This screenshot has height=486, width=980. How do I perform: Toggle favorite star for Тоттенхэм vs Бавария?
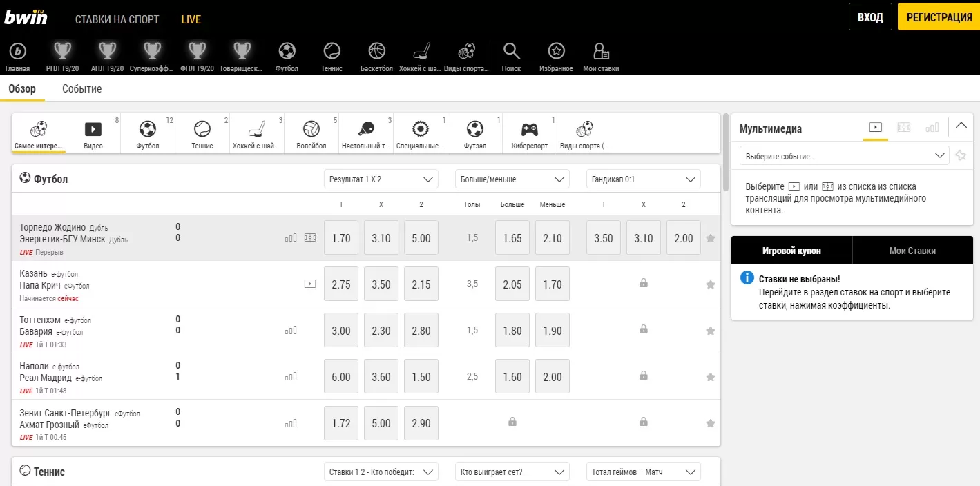710,331
